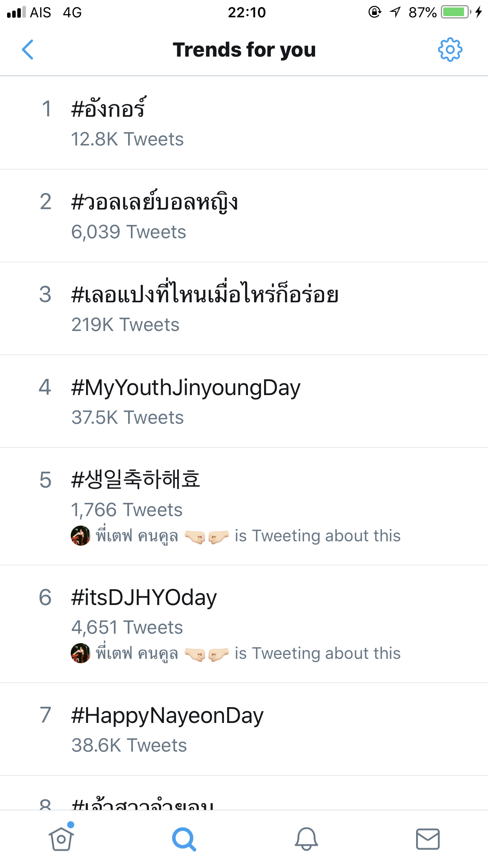
Task: Select #HappyNayeonDay trend
Action: point(167,715)
